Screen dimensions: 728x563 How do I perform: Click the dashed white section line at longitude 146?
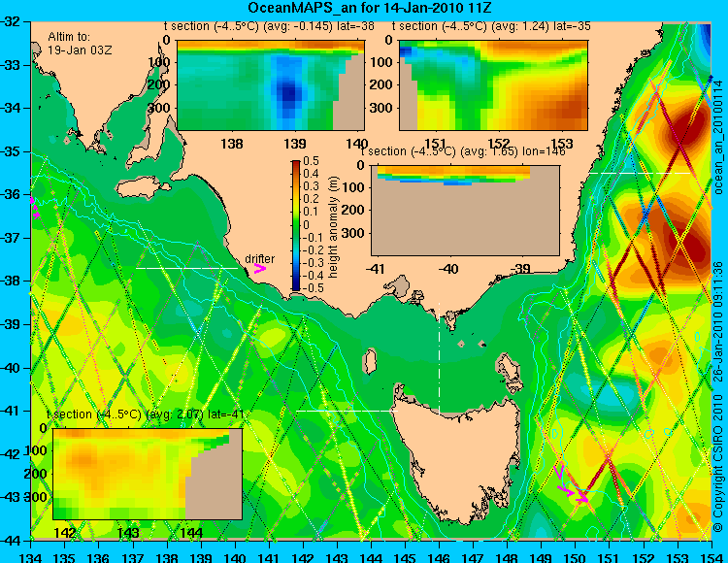[439, 359]
